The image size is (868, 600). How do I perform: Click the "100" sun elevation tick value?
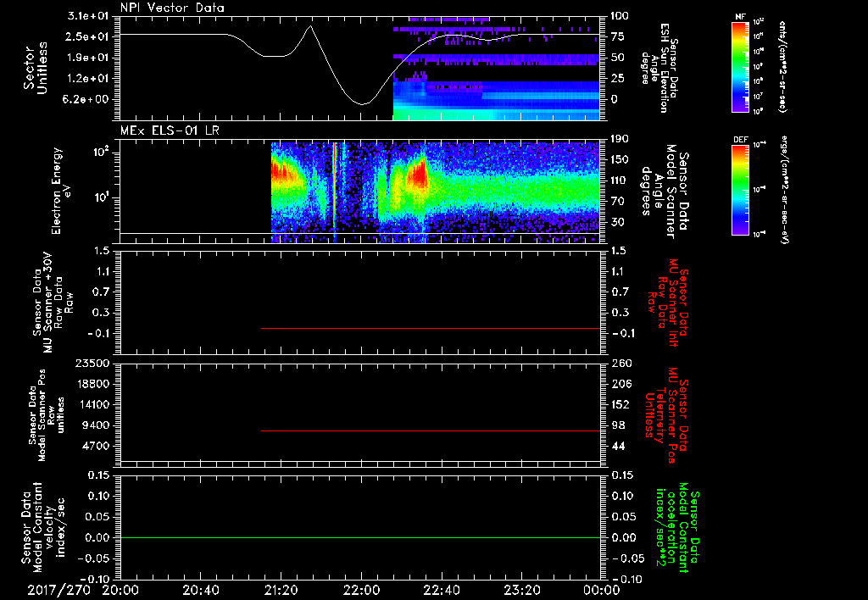coord(620,16)
